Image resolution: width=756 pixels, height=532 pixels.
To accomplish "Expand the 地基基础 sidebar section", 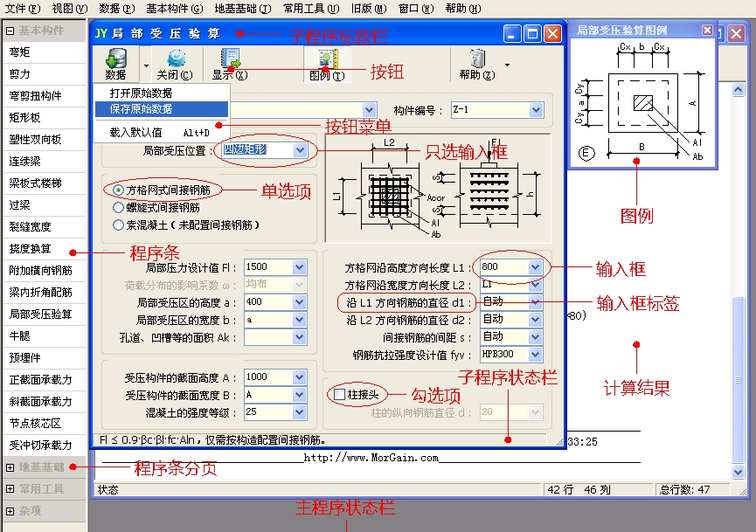I will tap(10, 467).
